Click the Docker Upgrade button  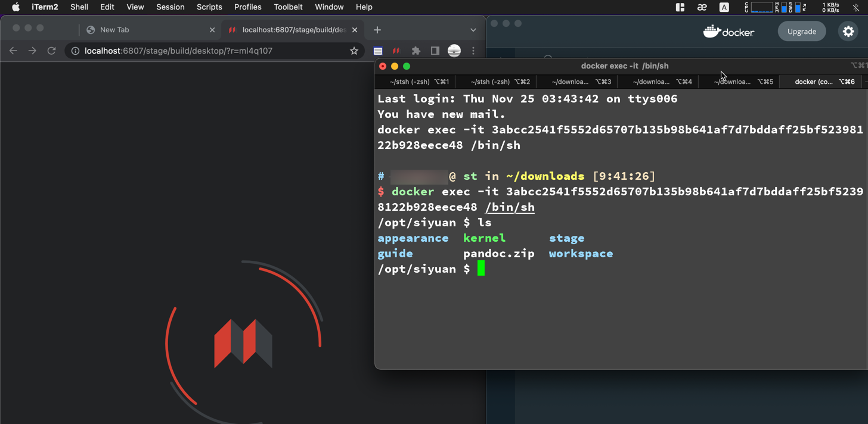coord(801,32)
